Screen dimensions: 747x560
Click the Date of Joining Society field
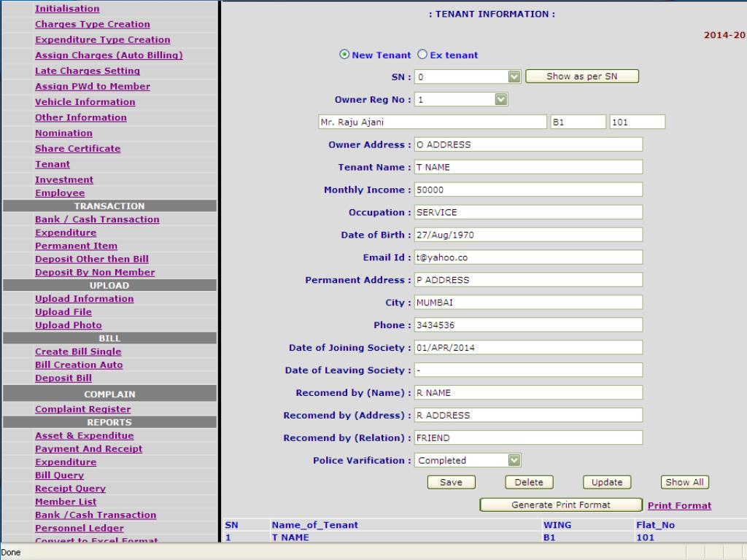[x=528, y=348]
